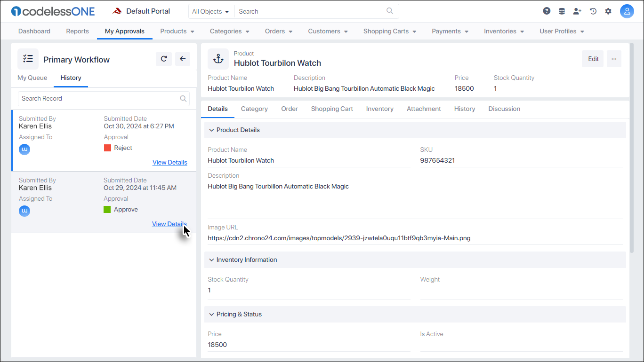
Task: Open the recent history clock icon
Action: coord(593,11)
